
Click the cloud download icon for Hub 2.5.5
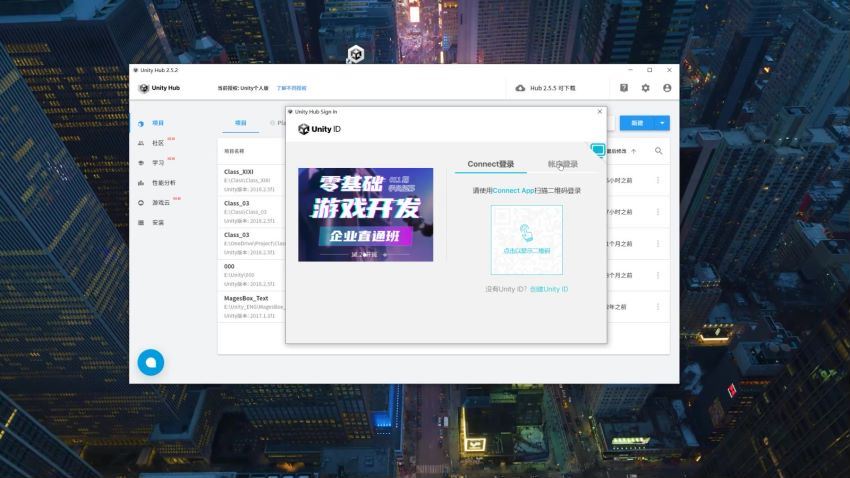click(520, 88)
